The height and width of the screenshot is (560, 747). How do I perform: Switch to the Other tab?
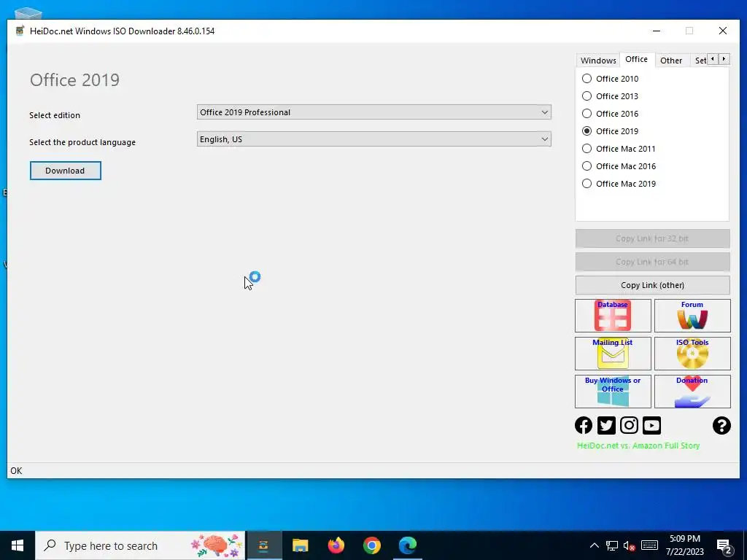pyautogui.click(x=671, y=61)
